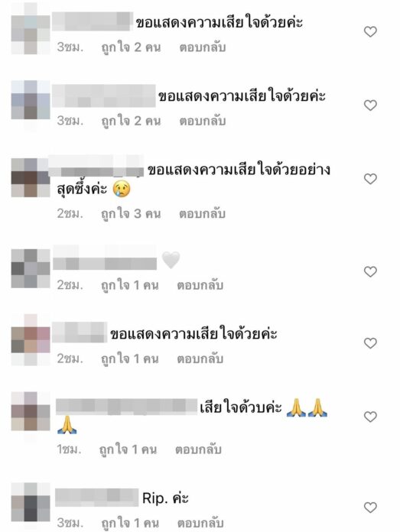400x532 pixels.
Task: Like the praying hands emoji comment
Action: click(x=370, y=417)
